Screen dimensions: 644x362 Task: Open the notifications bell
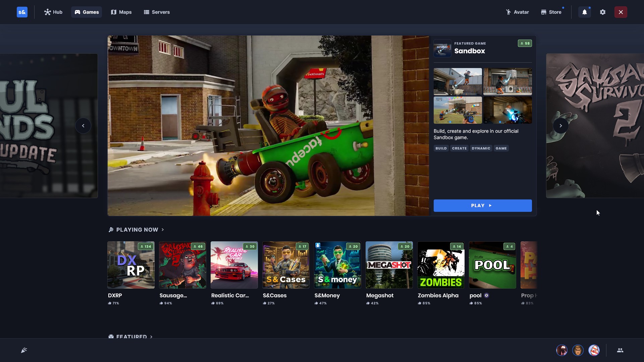584,12
